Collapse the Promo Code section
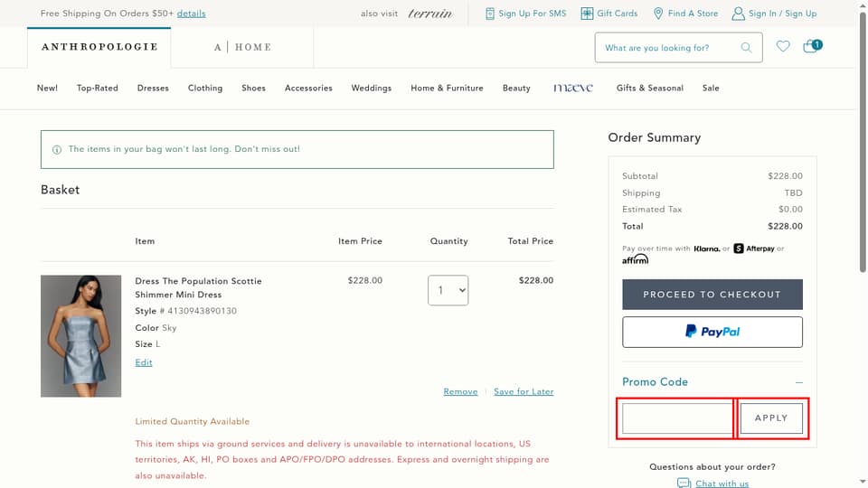The height and width of the screenshot is (488, 868). tap(798, 382)
